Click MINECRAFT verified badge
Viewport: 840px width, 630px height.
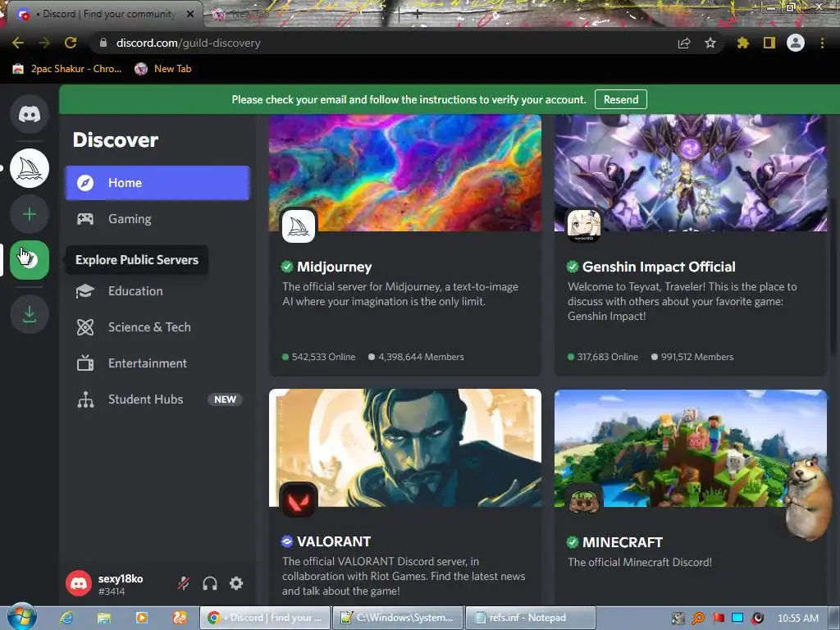click(572, 541)
